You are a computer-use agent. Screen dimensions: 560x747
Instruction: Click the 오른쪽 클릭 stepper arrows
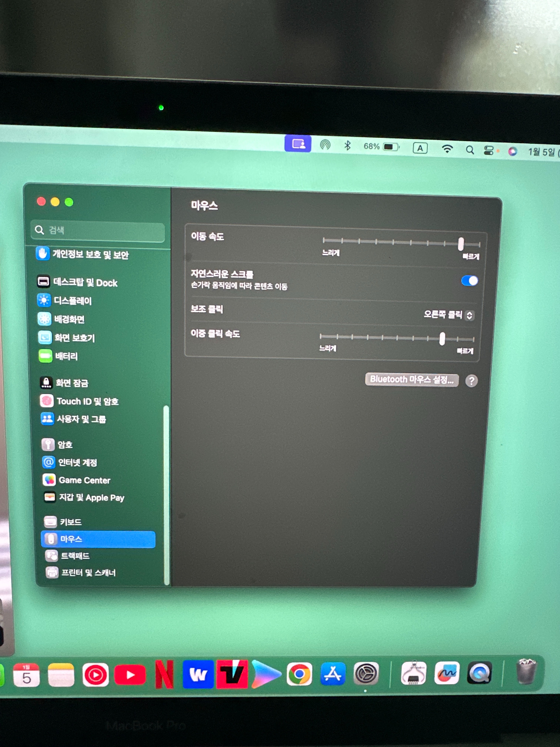click(469, 315)
